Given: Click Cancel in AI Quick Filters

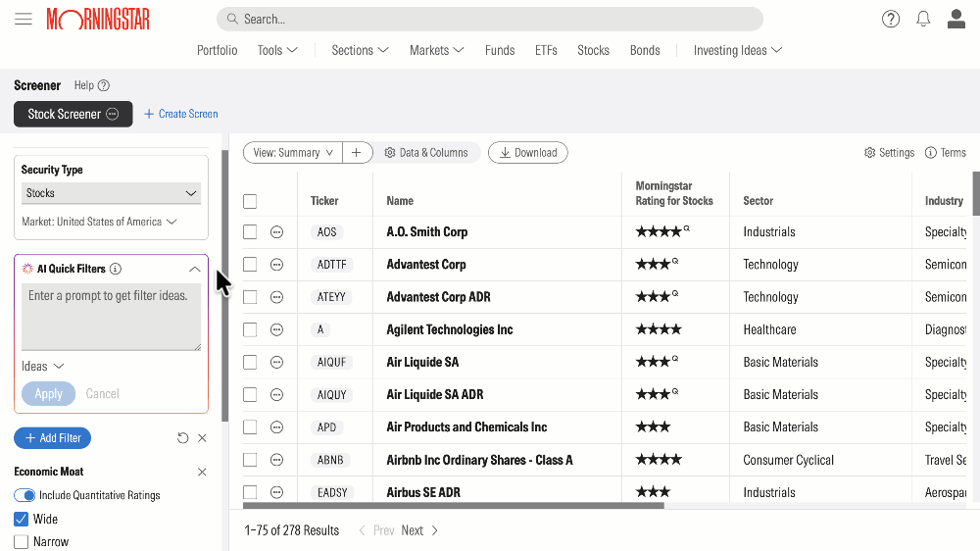Looking at the screenshot, I should tap(103, 394).
